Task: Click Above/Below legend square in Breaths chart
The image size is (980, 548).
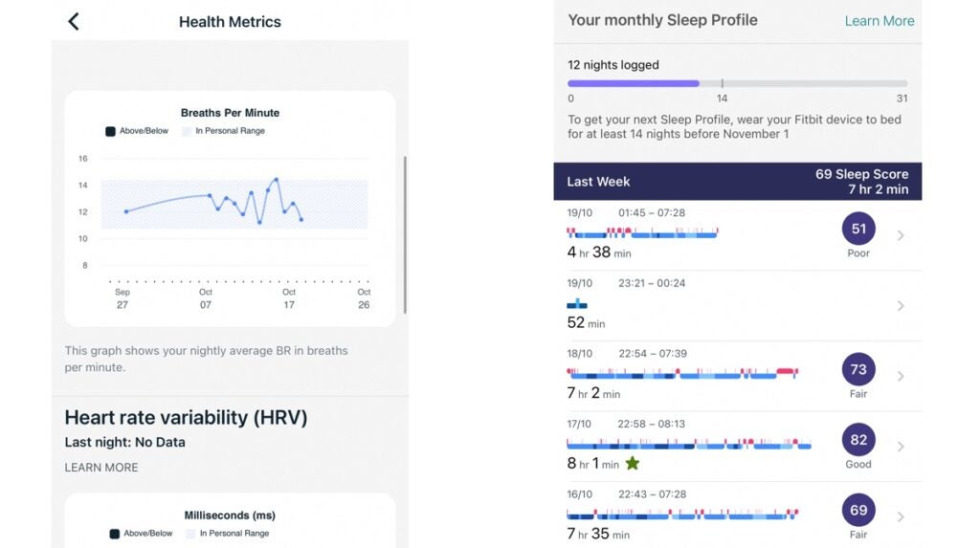Action: click(x=111, y=131)
